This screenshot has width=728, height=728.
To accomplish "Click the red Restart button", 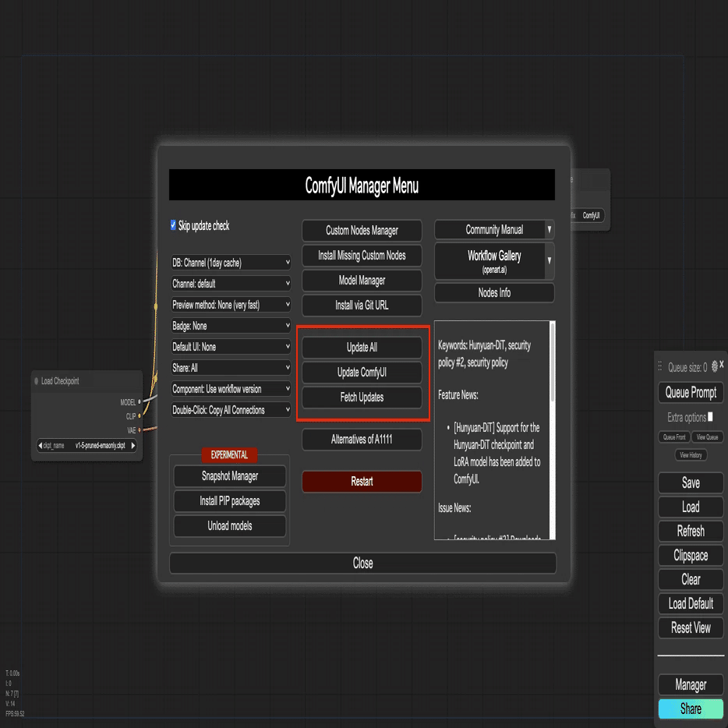I will (362, 482).
